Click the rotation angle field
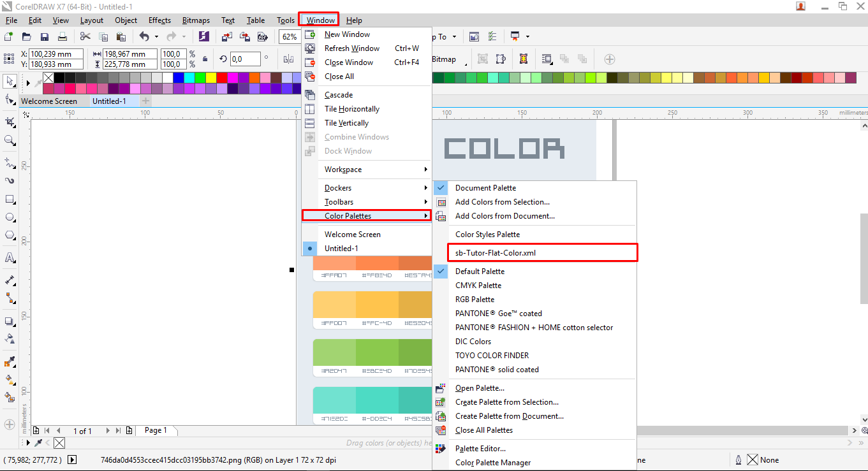 (245, 59)
